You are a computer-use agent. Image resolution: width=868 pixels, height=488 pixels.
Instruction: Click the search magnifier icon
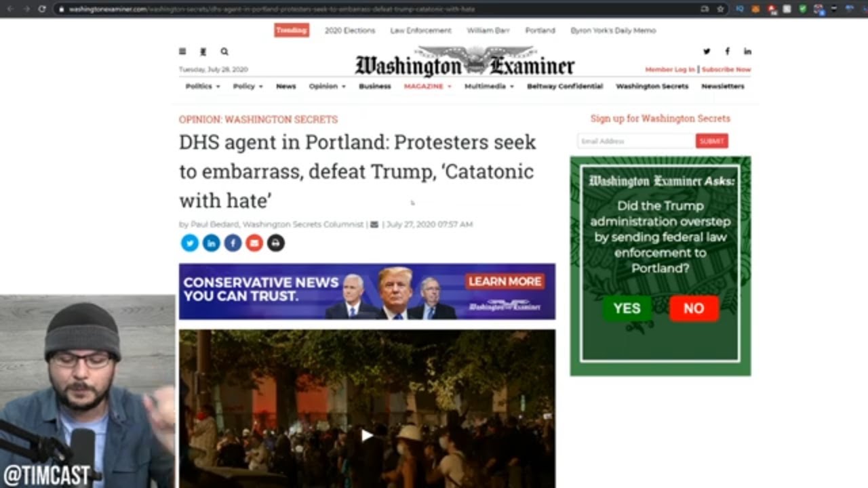pyautogui.click(x=224, y=52)
